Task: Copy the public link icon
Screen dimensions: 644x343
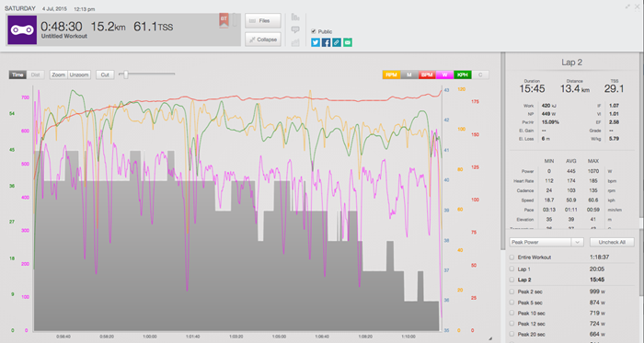Action: [337, 42]
